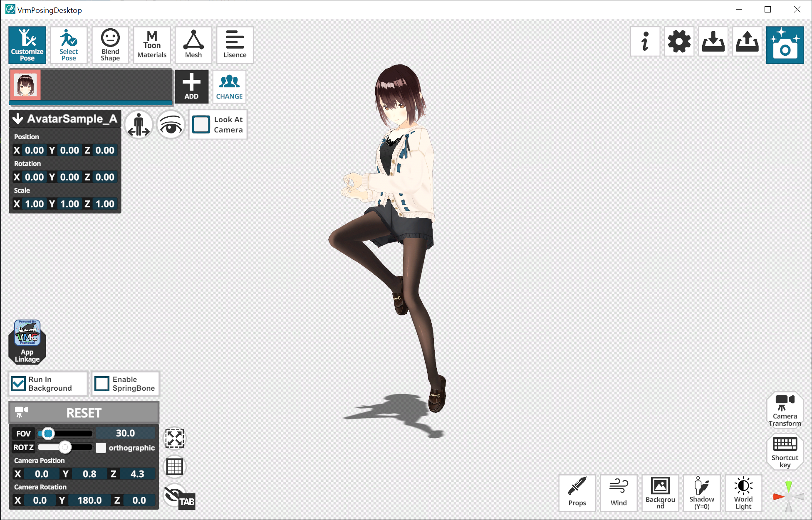Click the camera icon on RESET bar

point(21,412)
